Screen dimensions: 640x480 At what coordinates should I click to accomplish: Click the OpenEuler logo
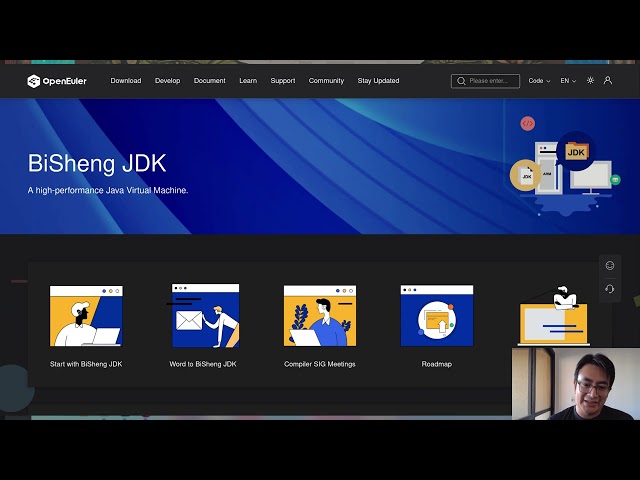pyautogui.click(x=57, y=81)
